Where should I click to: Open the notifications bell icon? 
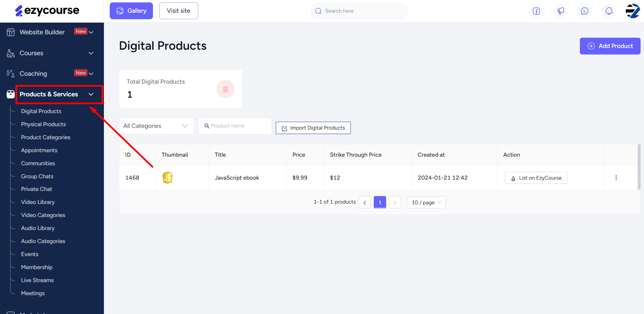(x=609, y=11)
